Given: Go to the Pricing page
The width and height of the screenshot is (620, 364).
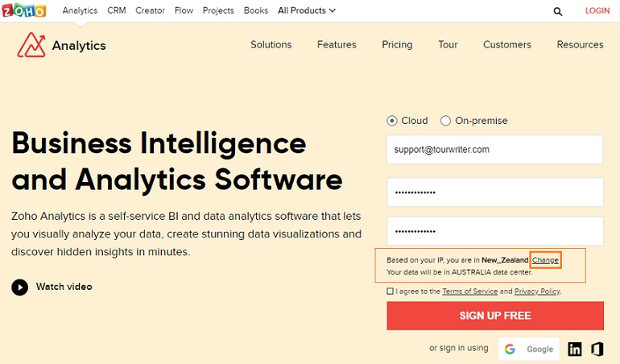Looking at the screenshot, I should pos(397,45).
